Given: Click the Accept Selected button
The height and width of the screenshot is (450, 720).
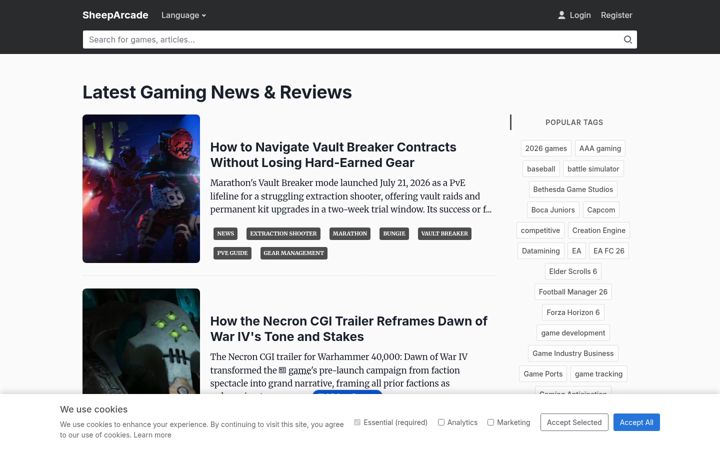Looking at the screenshot, I should click(574, 422).
